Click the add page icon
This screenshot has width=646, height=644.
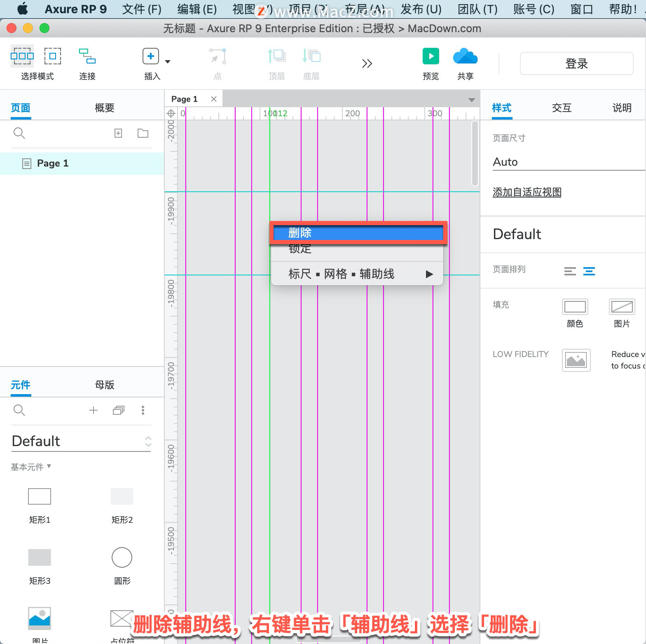[118, 133]
